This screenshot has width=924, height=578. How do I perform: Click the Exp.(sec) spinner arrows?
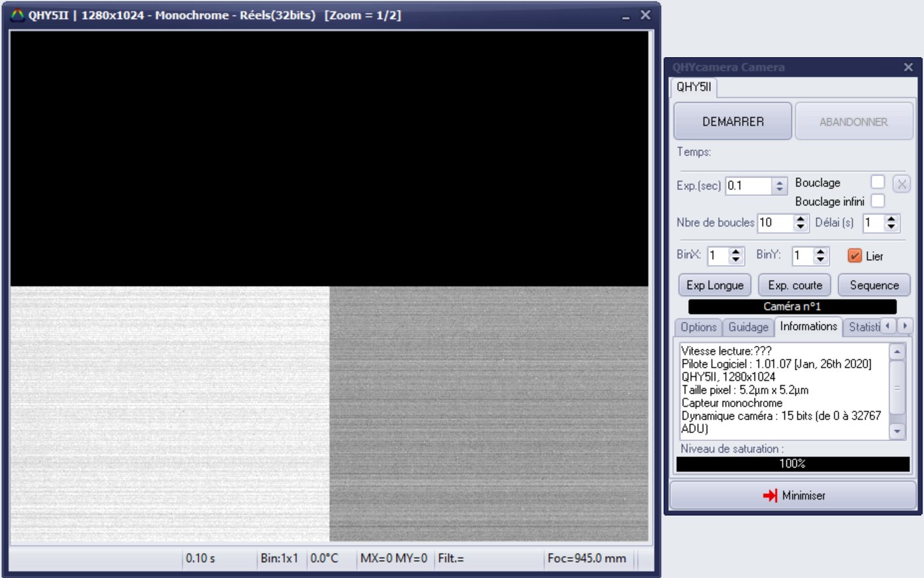pos(780,186)
